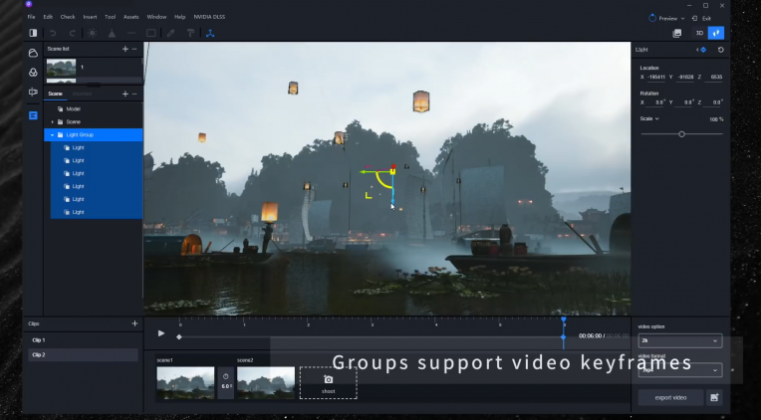Select Clip 2 in Clips list
Viewport: 761px width, 420px height.
tap(83, 355)
